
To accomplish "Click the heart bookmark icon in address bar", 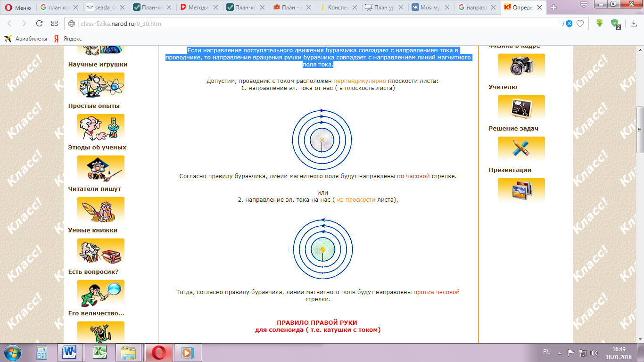I will pyautogui.click(x=580, y=24).
